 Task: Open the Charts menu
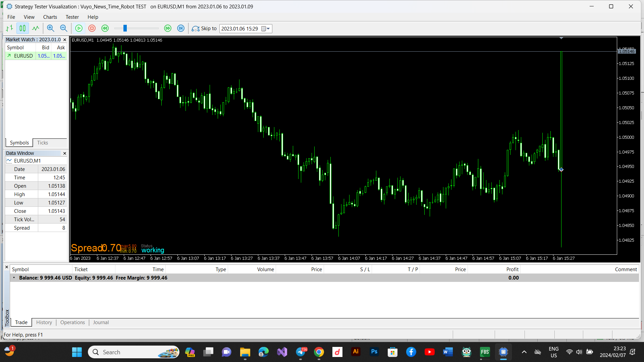coord(50,17)
